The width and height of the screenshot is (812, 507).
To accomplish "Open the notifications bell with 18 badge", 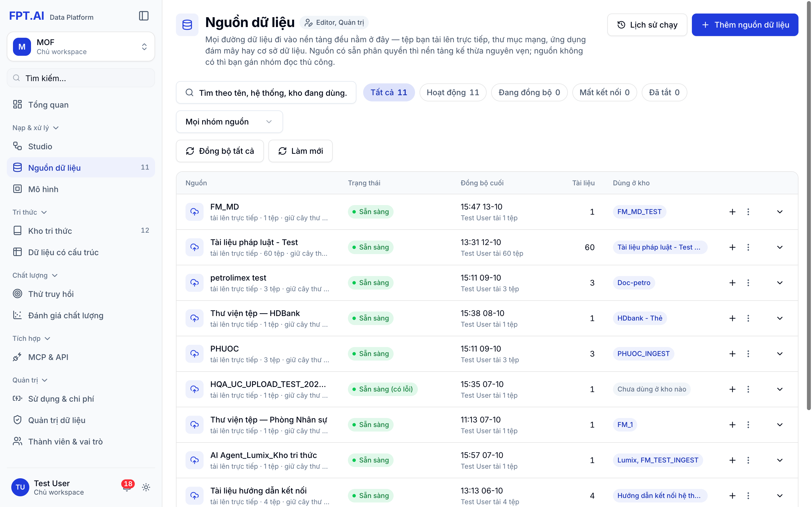I will tap(127, 487).
